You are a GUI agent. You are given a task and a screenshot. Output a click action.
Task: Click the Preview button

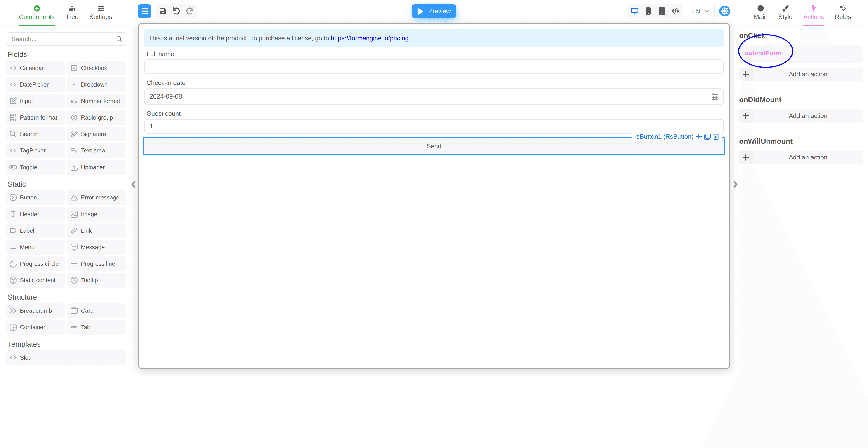coord(434,11)
